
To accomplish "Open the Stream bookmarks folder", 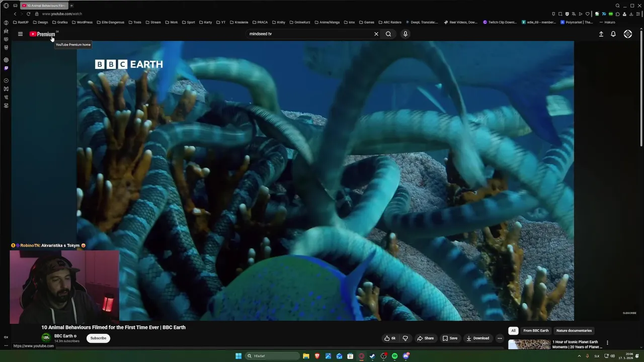I will click(153, 22).
